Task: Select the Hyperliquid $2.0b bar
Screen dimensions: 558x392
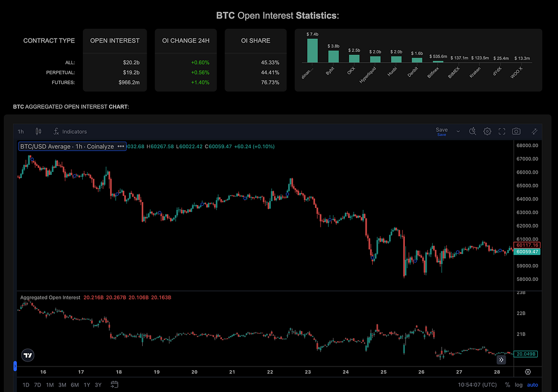Action: coord(375,59)
